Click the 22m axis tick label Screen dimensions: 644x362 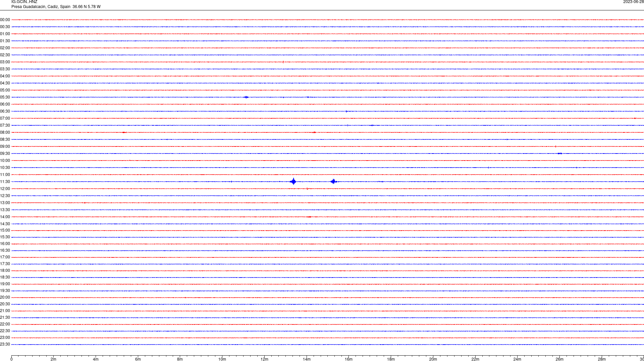[475, 359]
